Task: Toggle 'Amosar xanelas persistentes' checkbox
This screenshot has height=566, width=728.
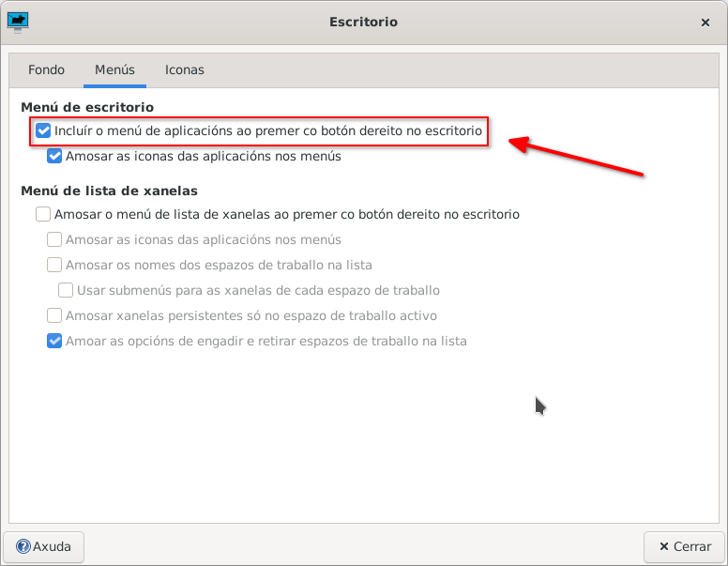Action: [54, 315]
